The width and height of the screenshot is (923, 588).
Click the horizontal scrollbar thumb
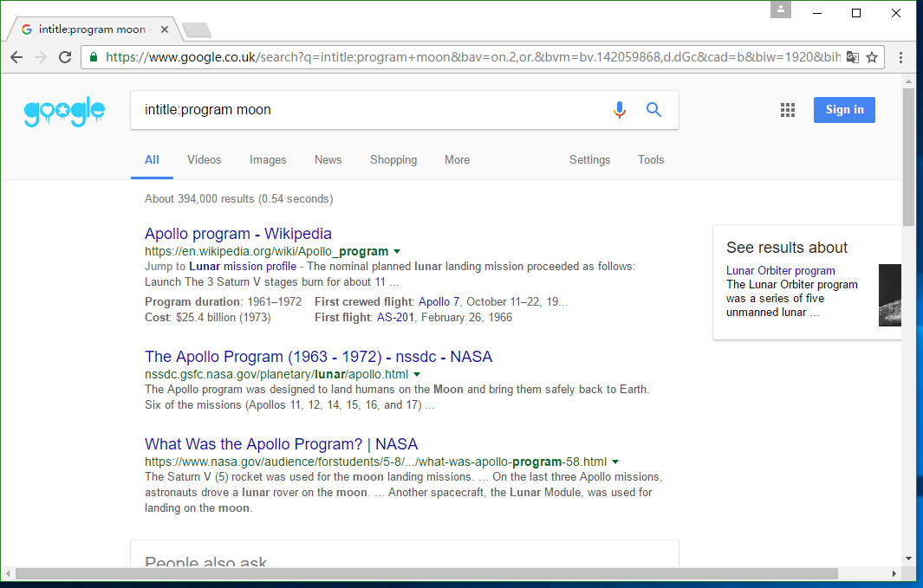(x=426, y=573)
